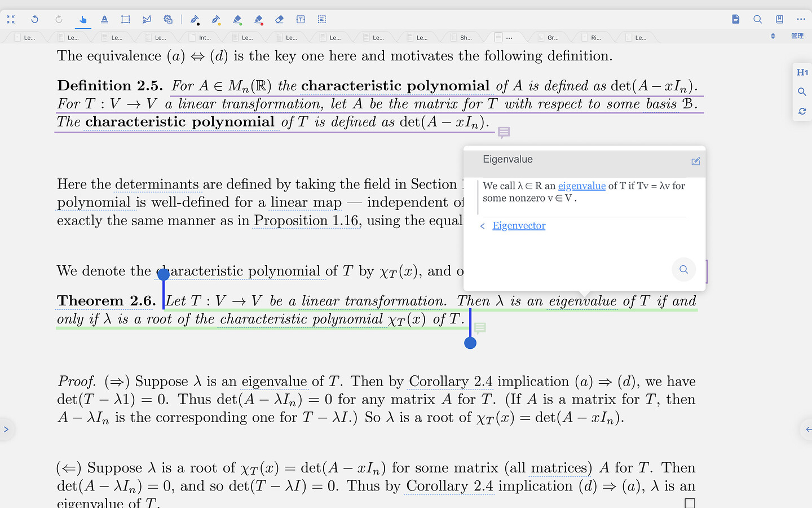Select the rectangle excerpt tool
This screenshot has height=508, width=812.
[x=126, y=19]
